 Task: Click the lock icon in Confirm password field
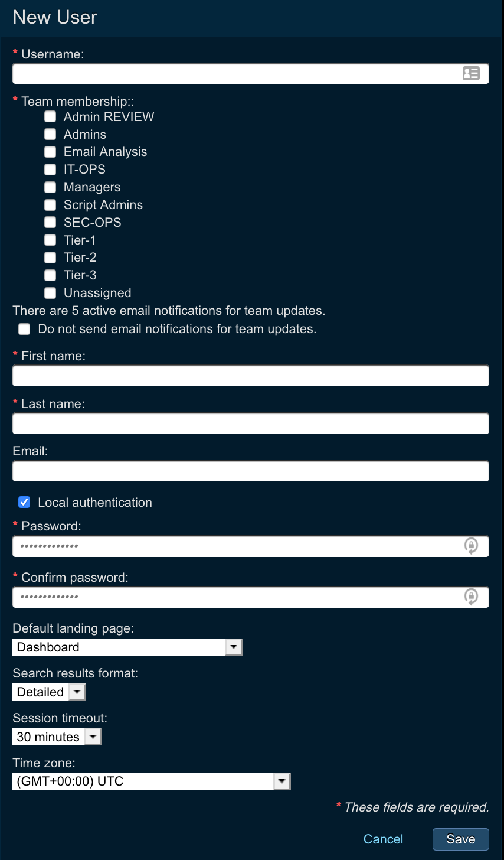click(471, 597)
